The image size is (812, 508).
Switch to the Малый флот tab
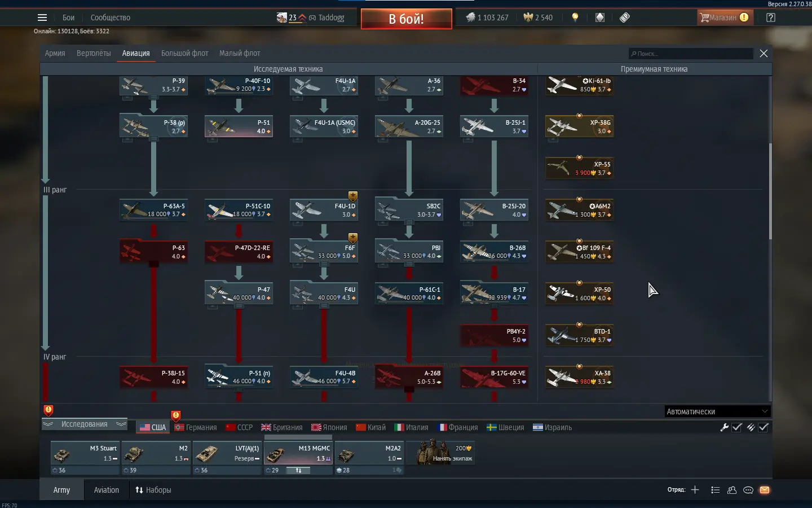pyautogui.click(x=240, y=53)
